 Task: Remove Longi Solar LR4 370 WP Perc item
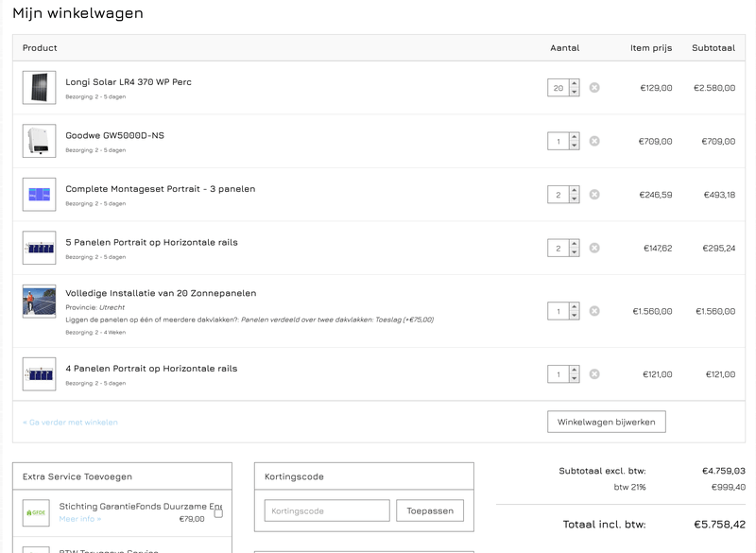point(594,88)
